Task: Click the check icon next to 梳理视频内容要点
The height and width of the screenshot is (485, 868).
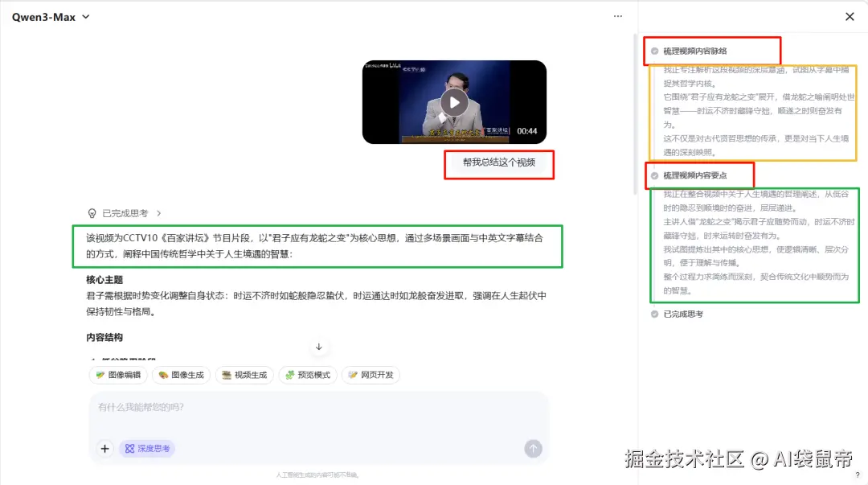Action: click(x=653, y=176)
